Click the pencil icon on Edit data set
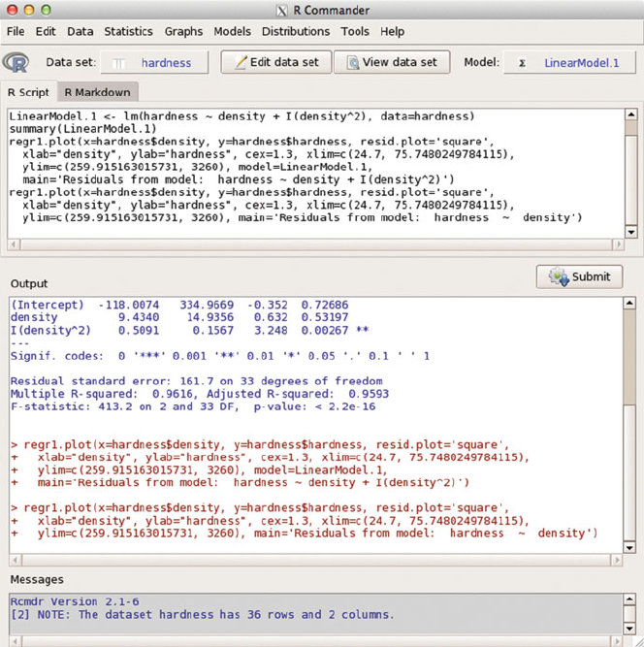Screen dimensions: 644x647 pyautogui.click(x=241, y=63)
